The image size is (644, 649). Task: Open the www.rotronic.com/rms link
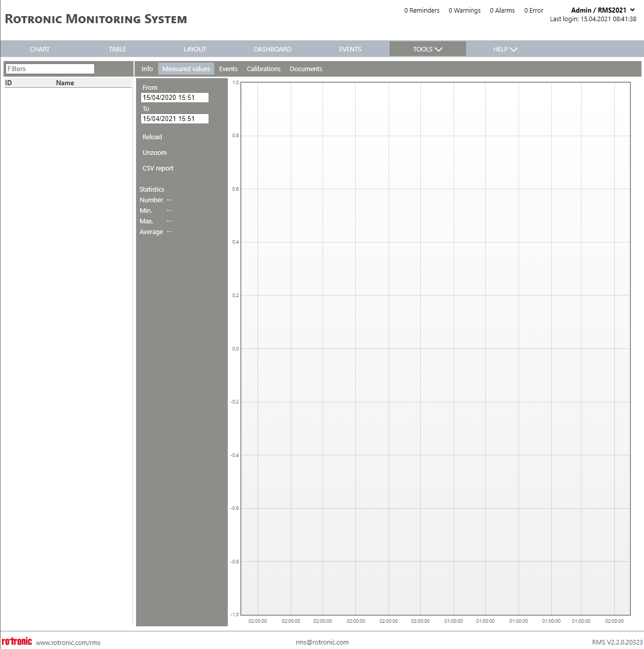click(68, 642)
